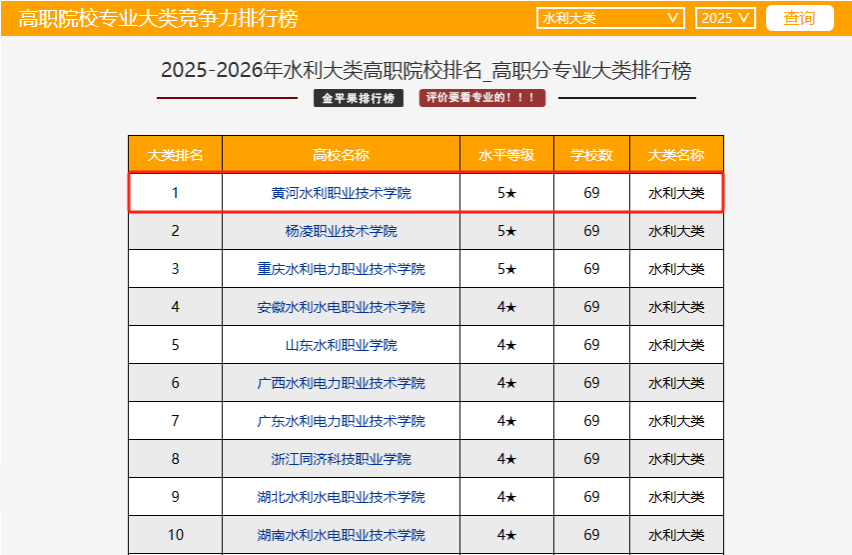
Task: Click the 评价要看专业的 red badge
Action: (x=482, y=98)
